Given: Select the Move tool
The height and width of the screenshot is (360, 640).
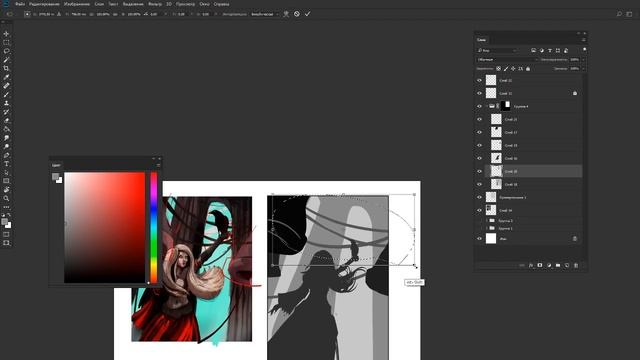Looking at the screenshot, I should coord(6,34).
